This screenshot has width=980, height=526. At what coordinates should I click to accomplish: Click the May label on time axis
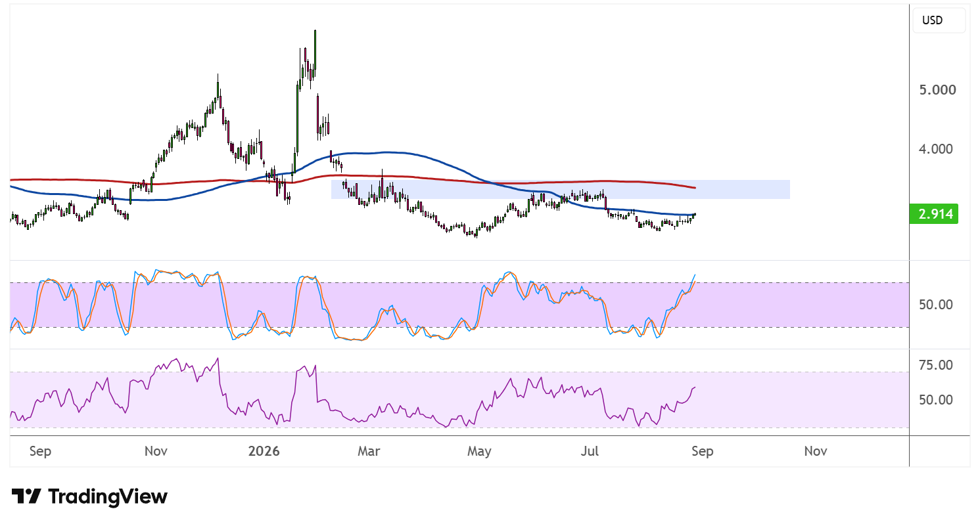[x=479, y=451]
